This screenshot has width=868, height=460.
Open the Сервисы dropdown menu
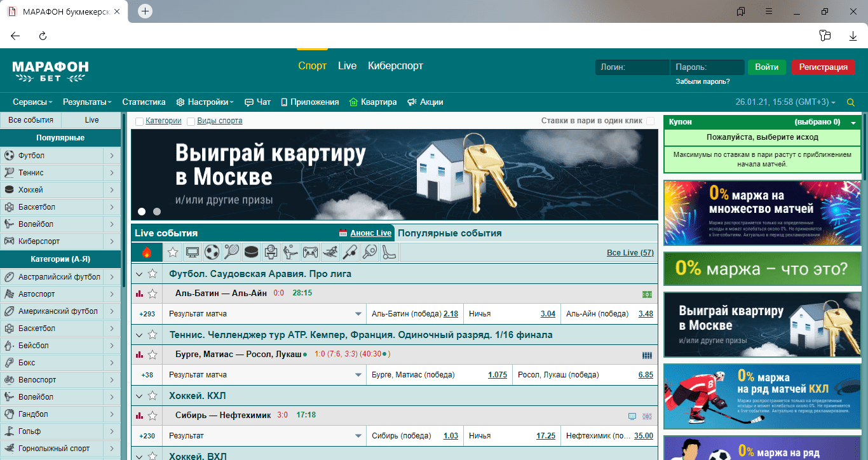[33, 102]
